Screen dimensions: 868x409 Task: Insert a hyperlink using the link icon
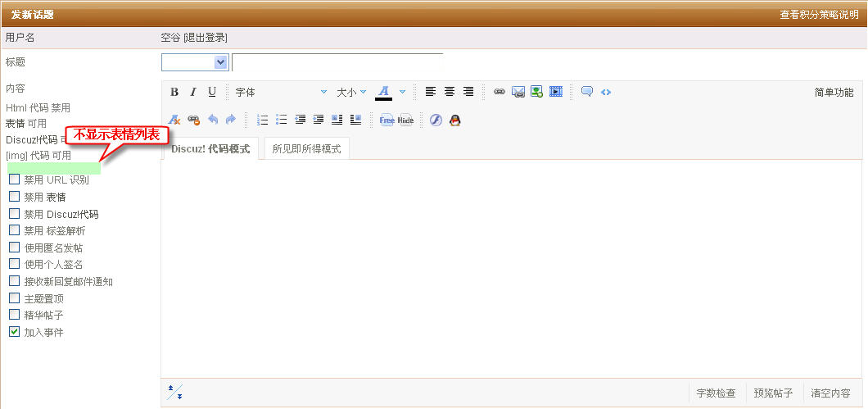[500, 92]
